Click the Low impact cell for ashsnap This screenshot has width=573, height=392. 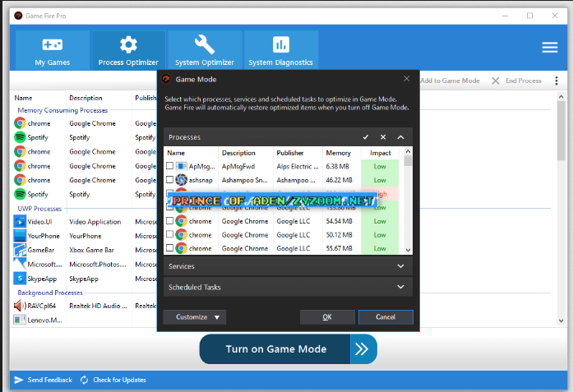[x=380, y=180]
